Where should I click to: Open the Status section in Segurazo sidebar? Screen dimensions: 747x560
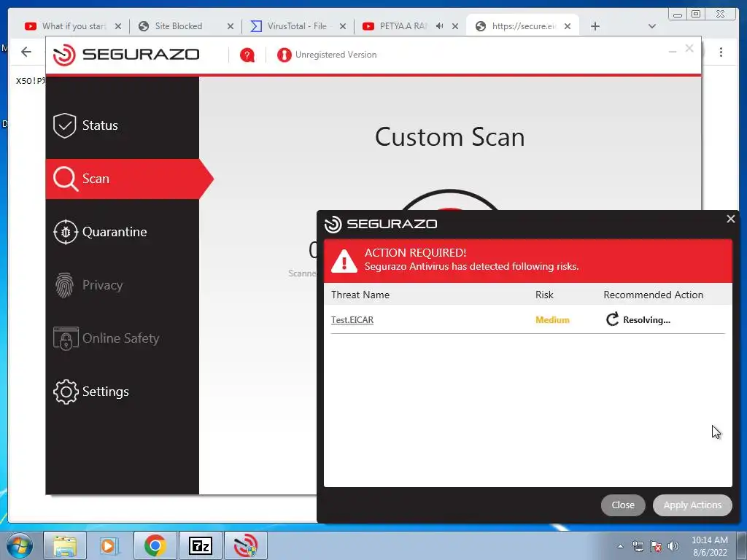(123, 125)
